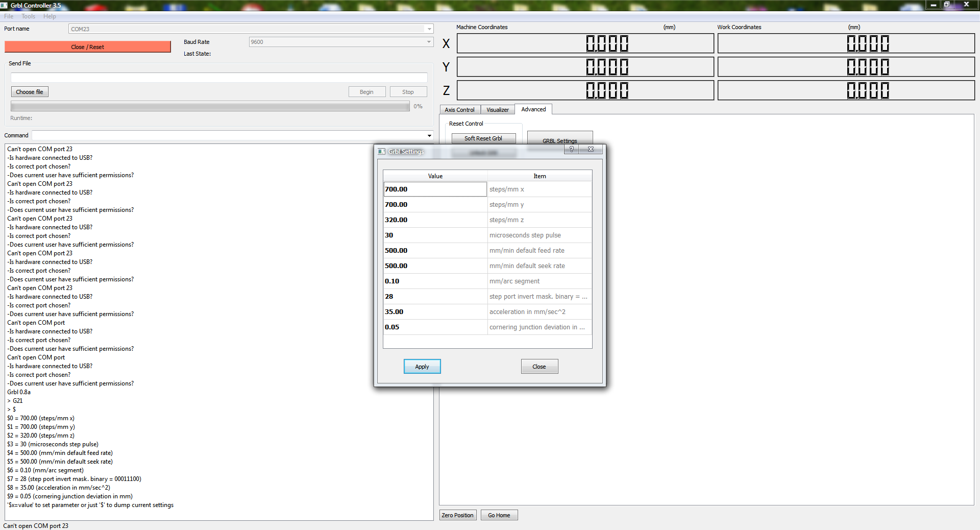The height and width of the screenshot is (530, 980).
Task: Click the Machine Coordinates Y display
Action: pyautogui.click(x=585, y=67)
